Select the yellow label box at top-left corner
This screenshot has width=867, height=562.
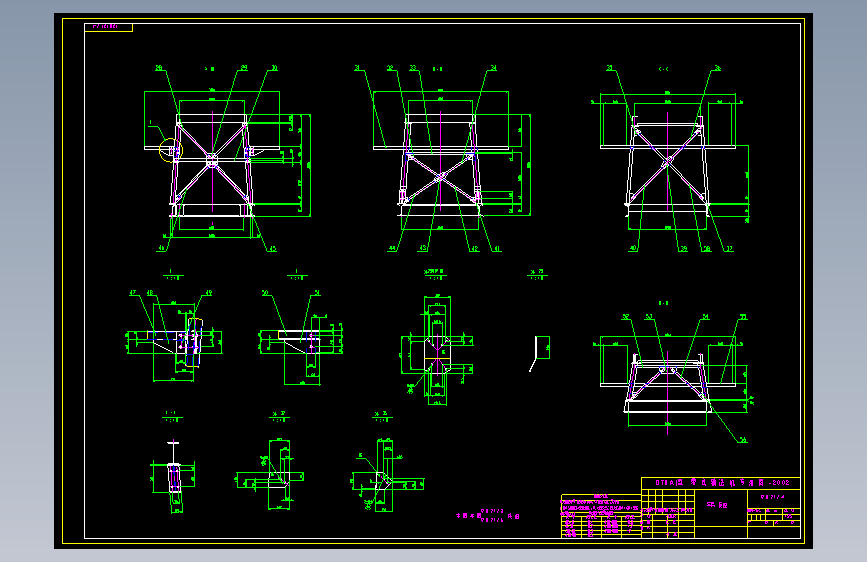click(x=108, y=27)
